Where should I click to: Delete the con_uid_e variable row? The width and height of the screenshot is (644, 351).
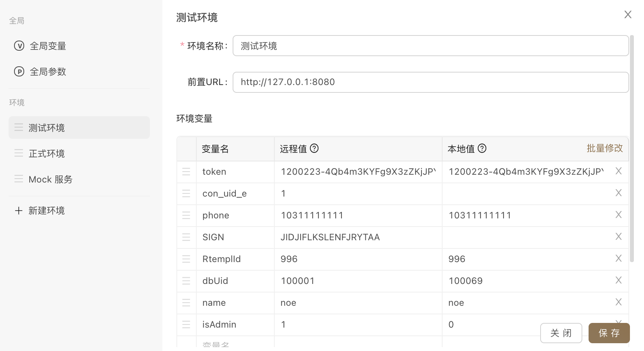(x=619, y=193)
